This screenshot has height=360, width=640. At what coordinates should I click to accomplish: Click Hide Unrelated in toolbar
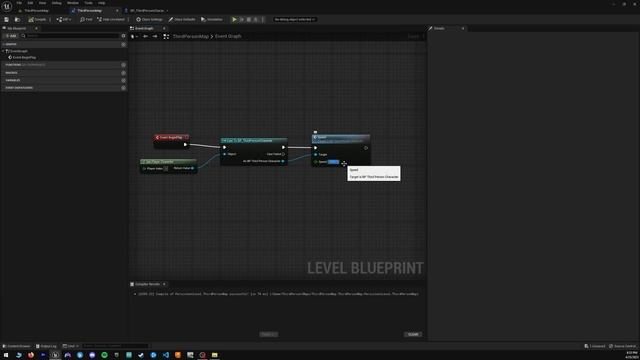tap(110, 19)
